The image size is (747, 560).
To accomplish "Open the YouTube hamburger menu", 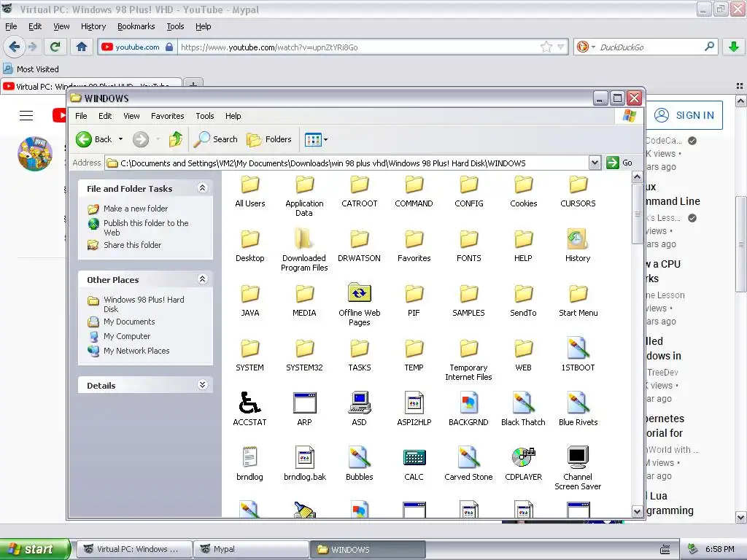I will click(x=26, y=115).
